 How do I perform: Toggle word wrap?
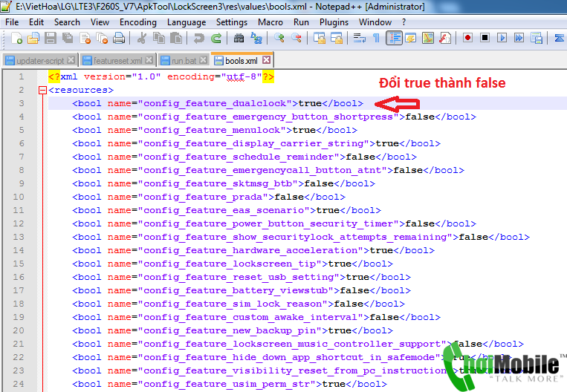click(360, 38)
